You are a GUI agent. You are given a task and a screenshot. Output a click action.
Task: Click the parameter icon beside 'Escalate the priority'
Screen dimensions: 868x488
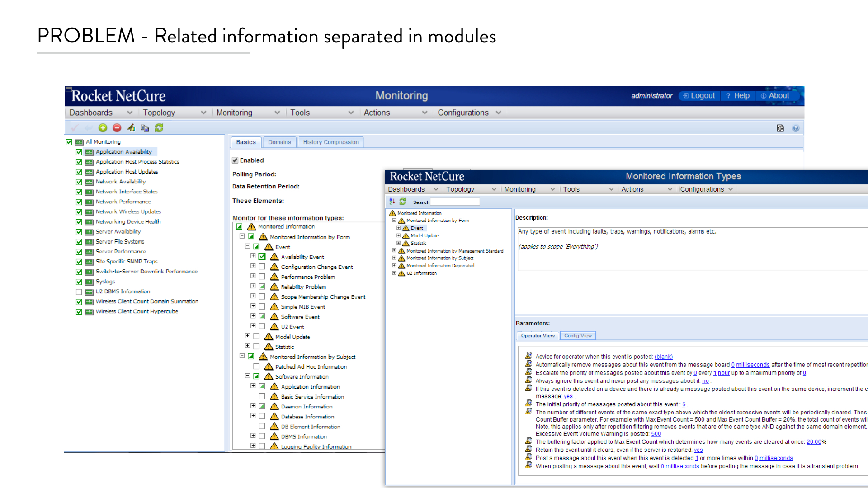pyautogui.click(x=528, y=372)
